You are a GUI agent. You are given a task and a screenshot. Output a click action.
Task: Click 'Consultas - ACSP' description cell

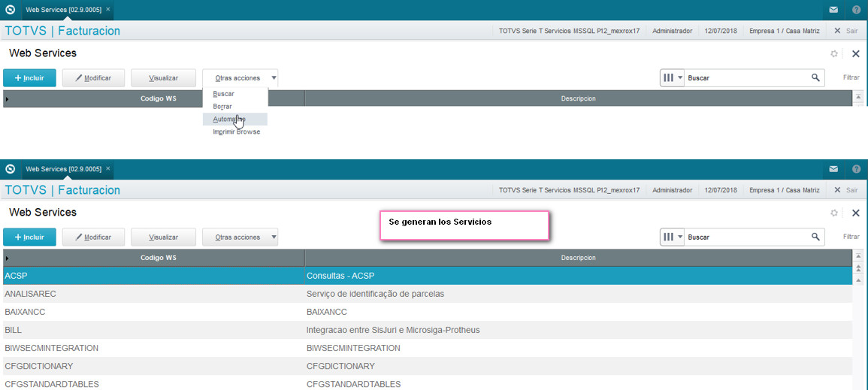[x=578, y=276]
